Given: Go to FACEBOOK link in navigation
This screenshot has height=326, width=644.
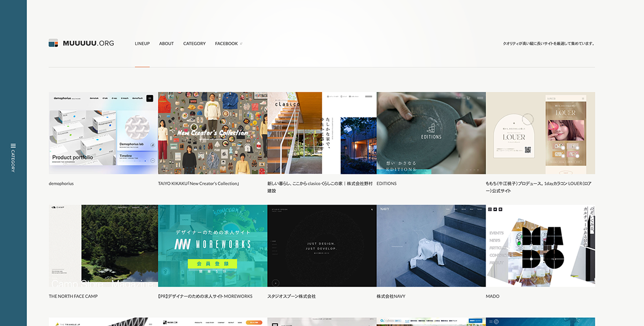Looking at the screenshot, I should [x=226, y=44].
